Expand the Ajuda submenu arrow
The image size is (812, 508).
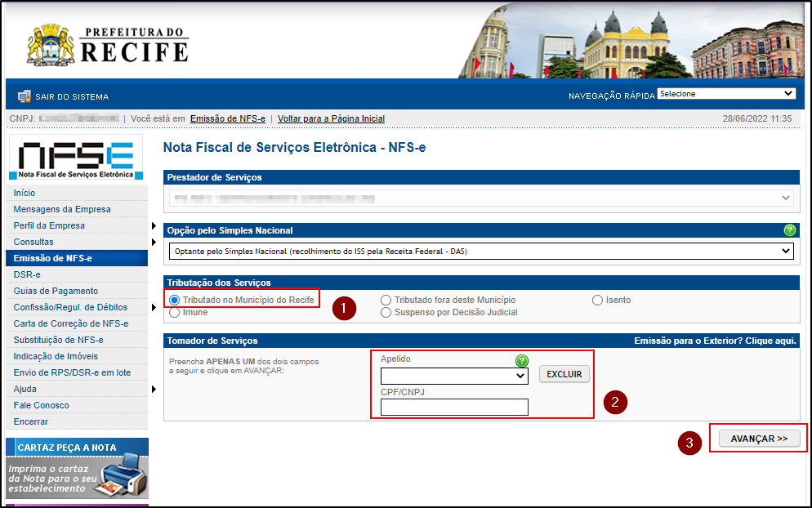pyautogui.click(x=154, y=389)
